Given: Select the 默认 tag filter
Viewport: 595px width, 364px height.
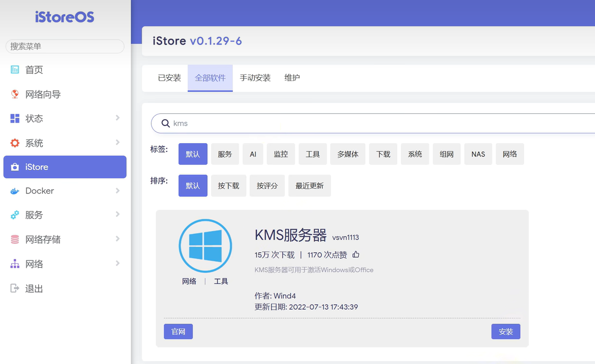Looking at the screenshot, I should pyautogui.click(x=193, y=154).
